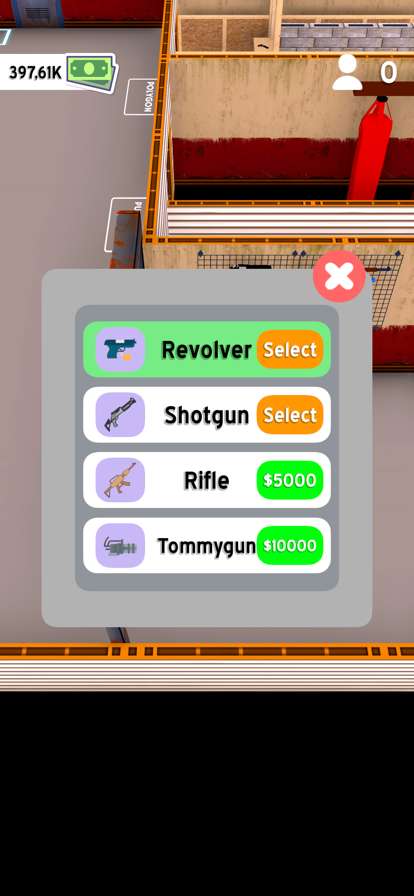Click the Revolver pistol icon
Image resolution: width=414 pixels, height=896 pixels.
120,349
